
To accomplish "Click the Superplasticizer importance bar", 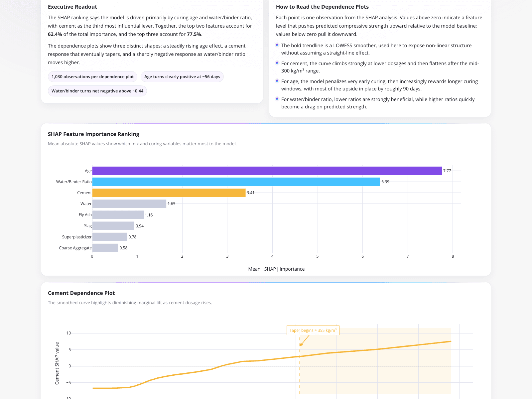I will [110, 237].
